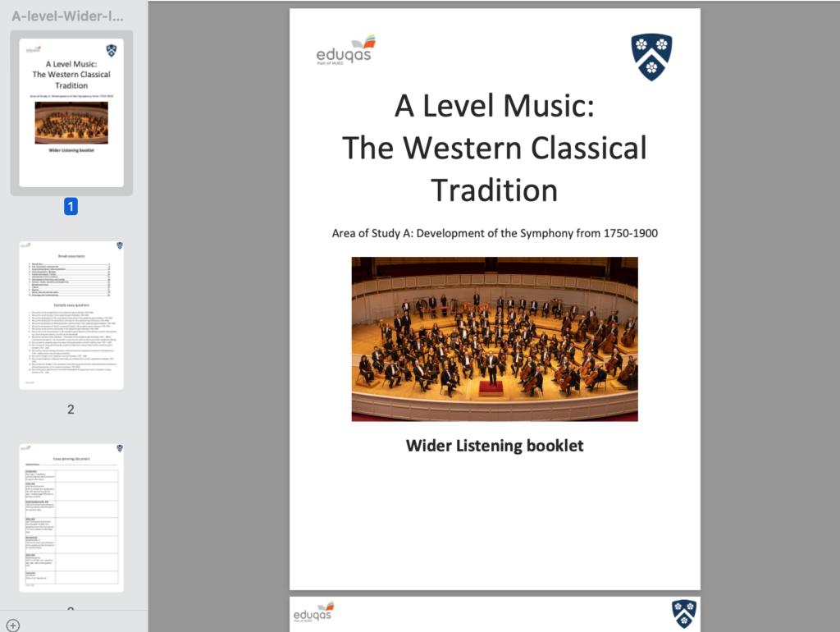Click the page 2 number label
Screen dimensions: 840x632
click(71, 409)
